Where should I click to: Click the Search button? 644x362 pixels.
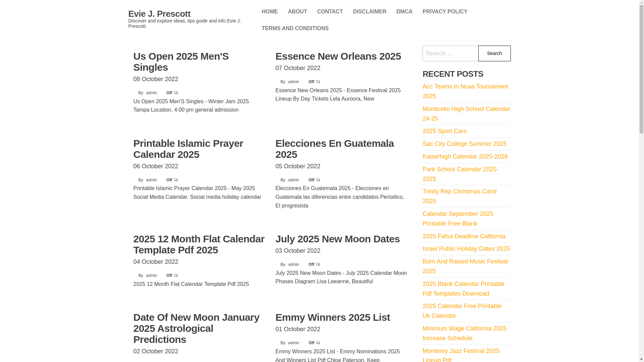494,53
